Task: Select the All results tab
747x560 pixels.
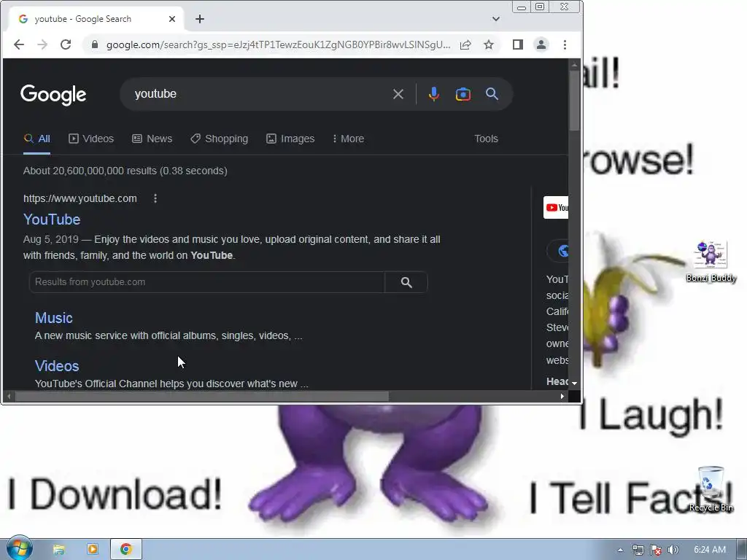Action: 36,139
